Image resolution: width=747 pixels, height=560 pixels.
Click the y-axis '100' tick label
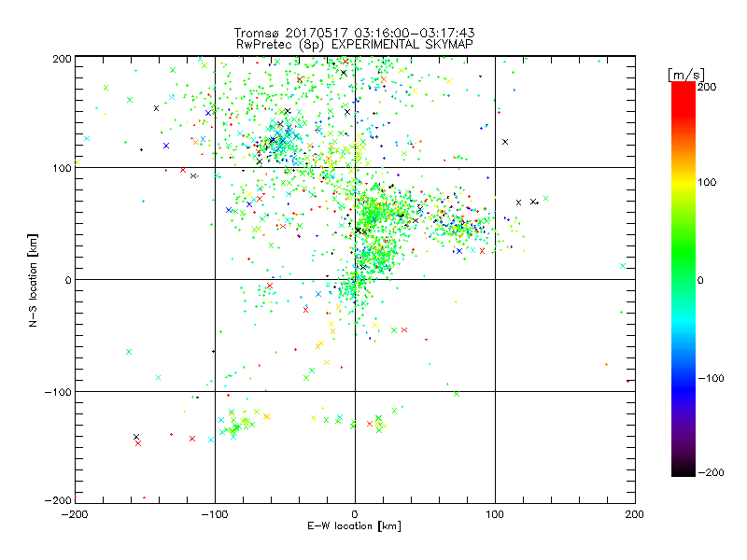[x=62, y=168]
